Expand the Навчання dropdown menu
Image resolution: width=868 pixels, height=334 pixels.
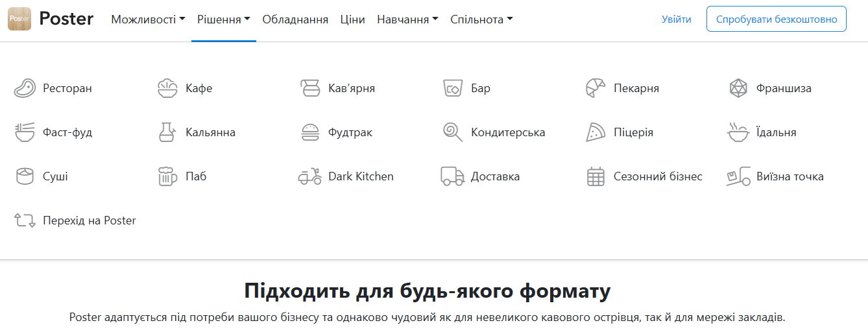pyautogui.click(x=407, y=19)
